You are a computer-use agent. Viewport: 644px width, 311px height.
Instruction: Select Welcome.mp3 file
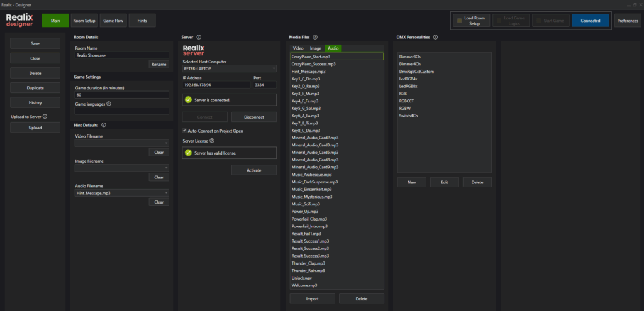point(337,286)
